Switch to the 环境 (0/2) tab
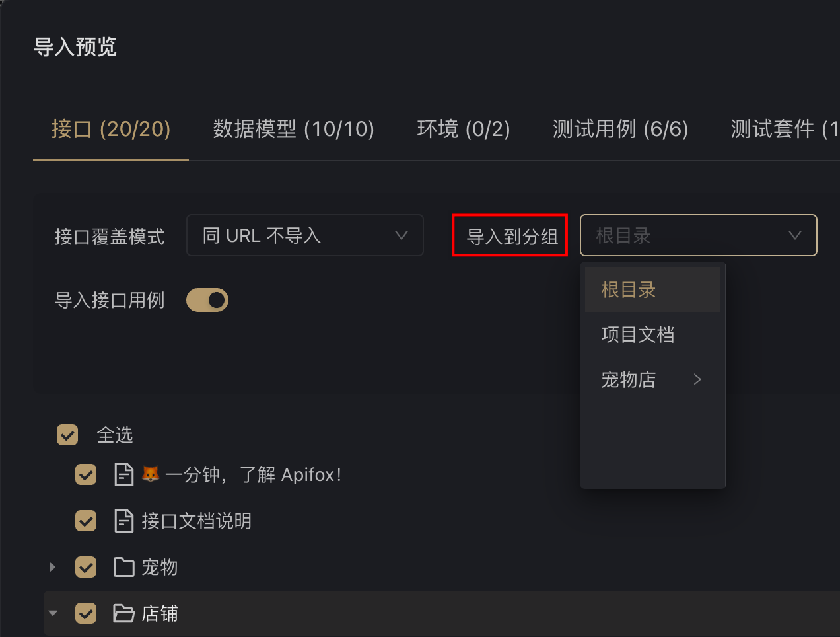840x637 pixels. (464, 129)
